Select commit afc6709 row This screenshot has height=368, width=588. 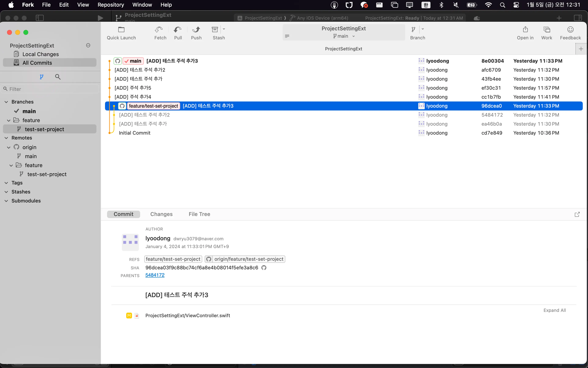point(344,70)
